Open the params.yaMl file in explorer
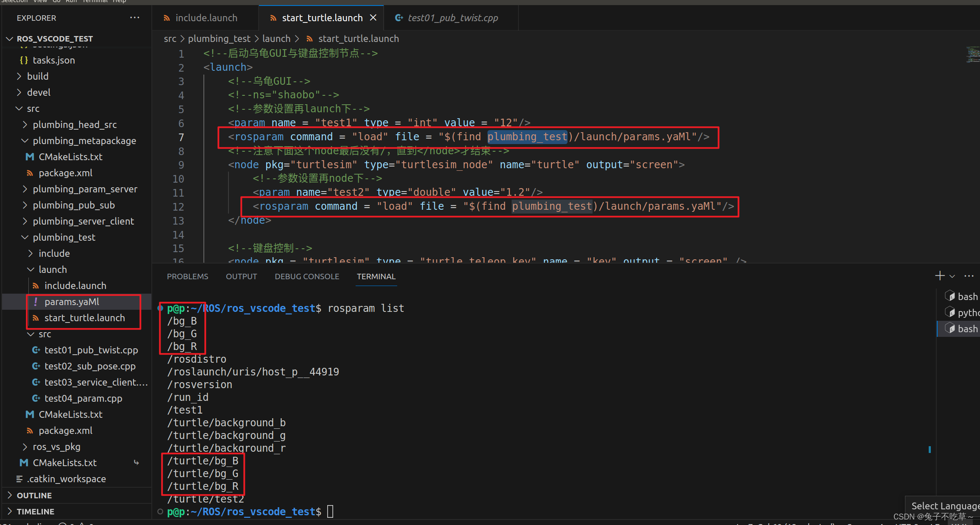Image resolution: width=980 pixels, height=525 pixels. [x=72, y=302]
